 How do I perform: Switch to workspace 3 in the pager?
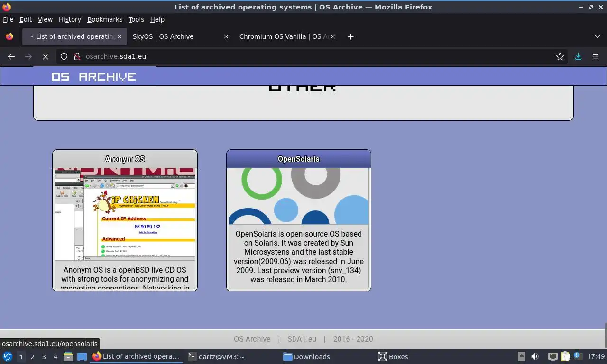(x=44, y=356)
